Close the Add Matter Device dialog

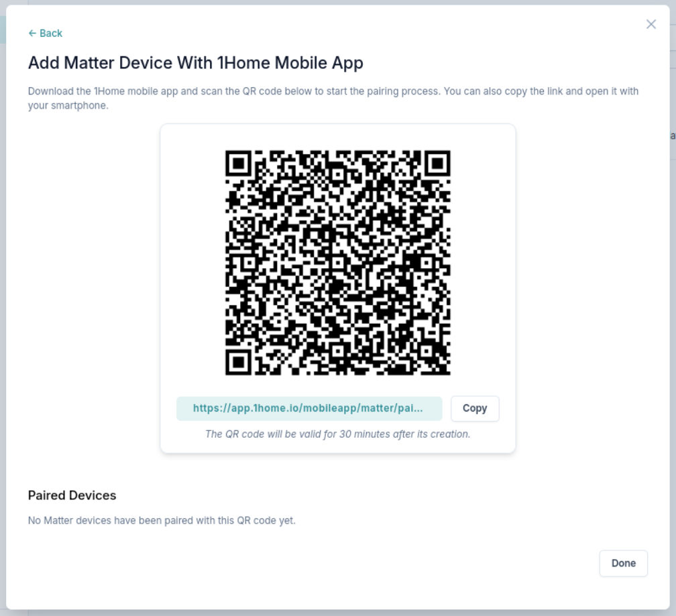point(651,24)
